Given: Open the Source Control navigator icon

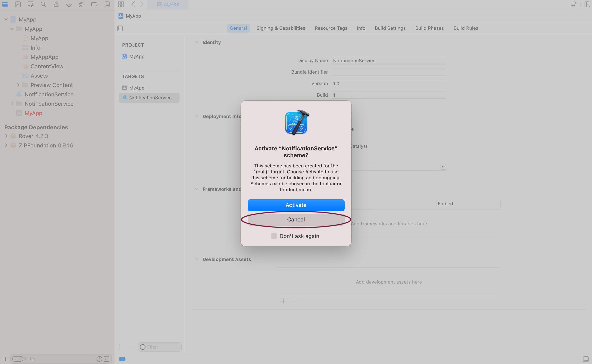Looking at the screenshot, I should [18, 4].
